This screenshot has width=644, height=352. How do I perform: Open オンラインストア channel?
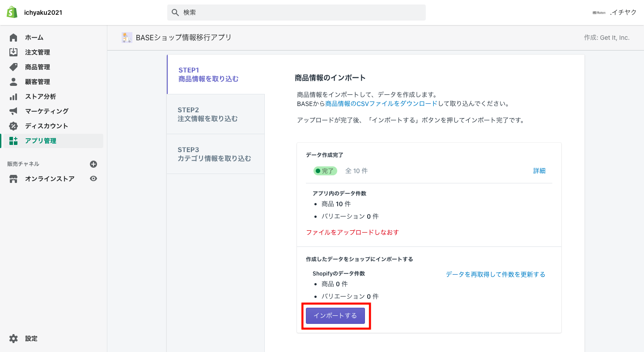50,179
